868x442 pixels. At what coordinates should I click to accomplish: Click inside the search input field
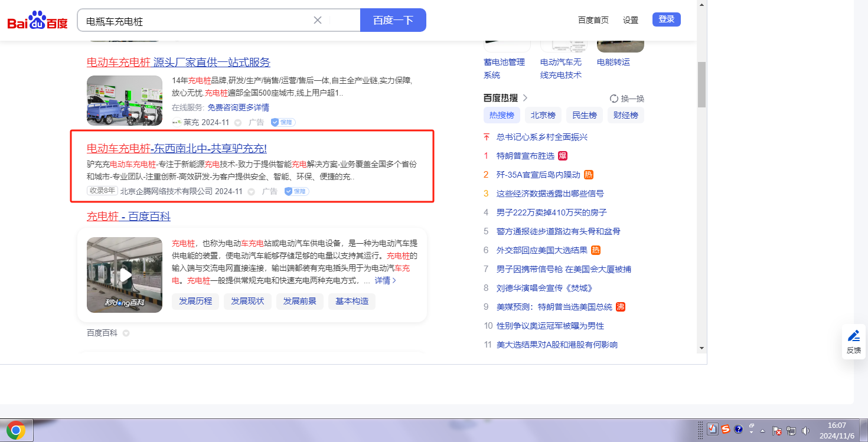(195, 21)
